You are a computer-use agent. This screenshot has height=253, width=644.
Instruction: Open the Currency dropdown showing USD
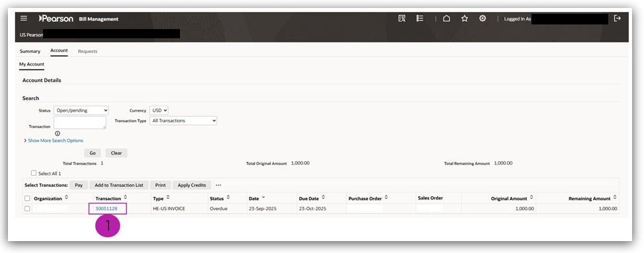tap(159, 110)
